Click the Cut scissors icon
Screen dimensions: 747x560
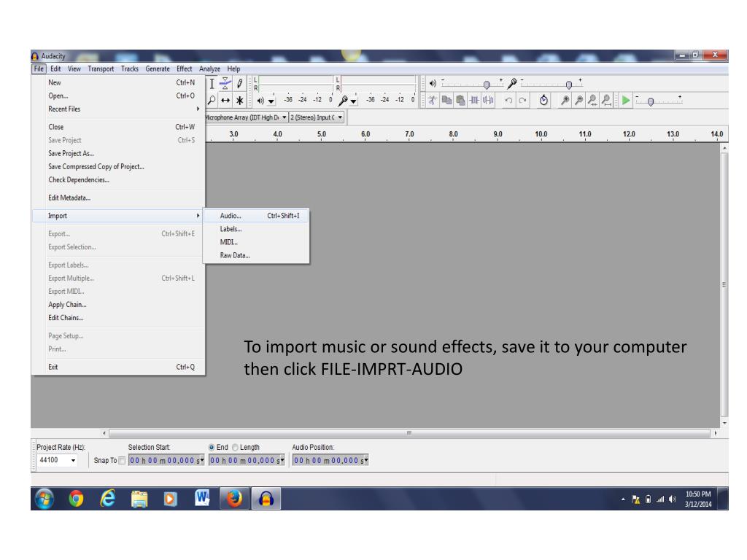coord(432,100)
